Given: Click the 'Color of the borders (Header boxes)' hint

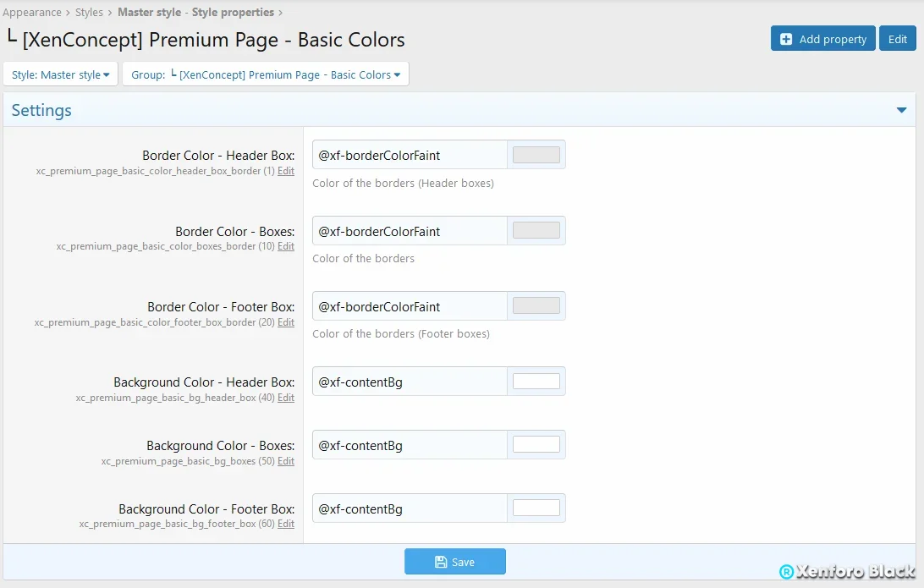Looking at the screenshot, I should coord(403,184).
